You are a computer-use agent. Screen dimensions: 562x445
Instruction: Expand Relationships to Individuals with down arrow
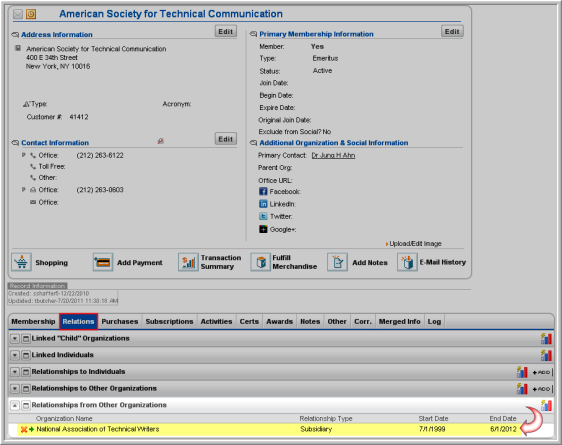[x=15, y=372]
